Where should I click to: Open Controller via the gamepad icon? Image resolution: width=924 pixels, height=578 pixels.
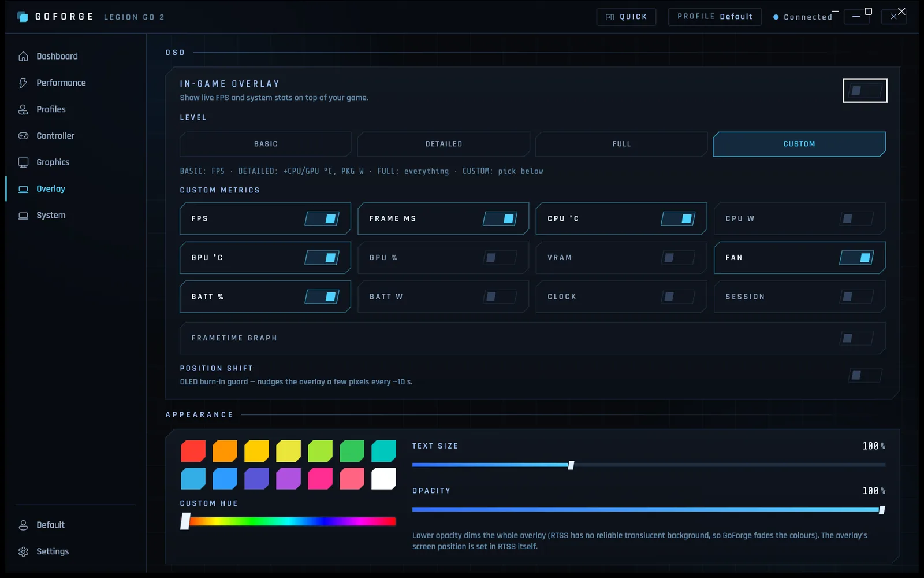pyautogui.click(x=23, y=136)
